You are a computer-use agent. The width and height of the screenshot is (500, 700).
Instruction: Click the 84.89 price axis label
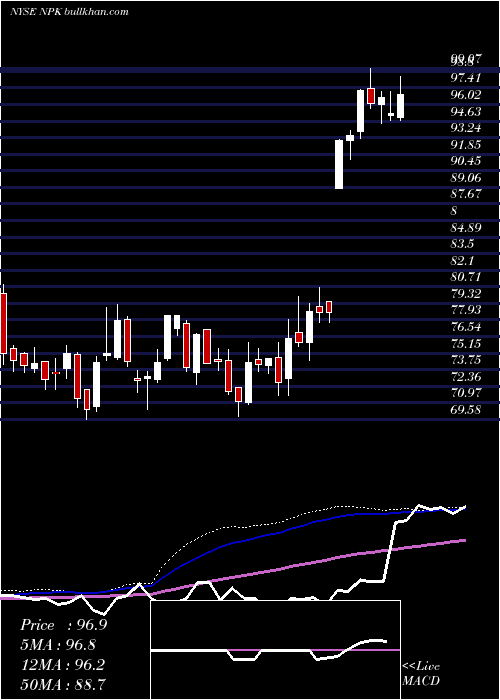pos(466,228)
